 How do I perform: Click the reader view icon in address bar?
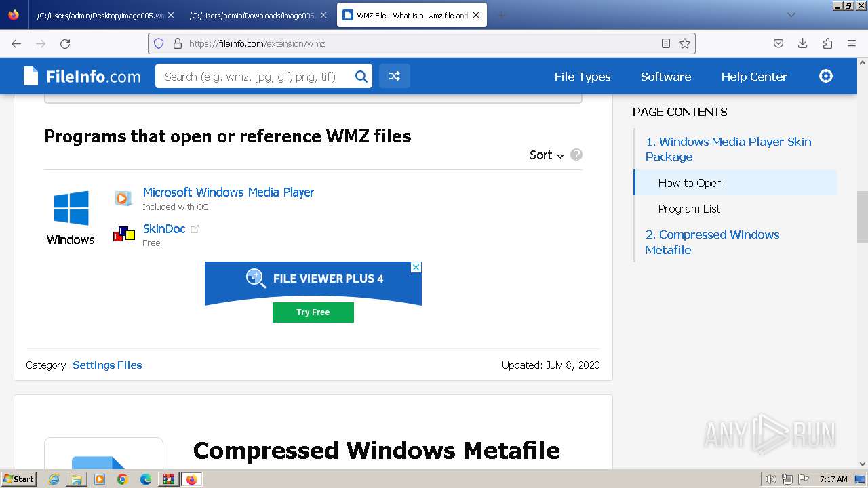click(666, 43)
